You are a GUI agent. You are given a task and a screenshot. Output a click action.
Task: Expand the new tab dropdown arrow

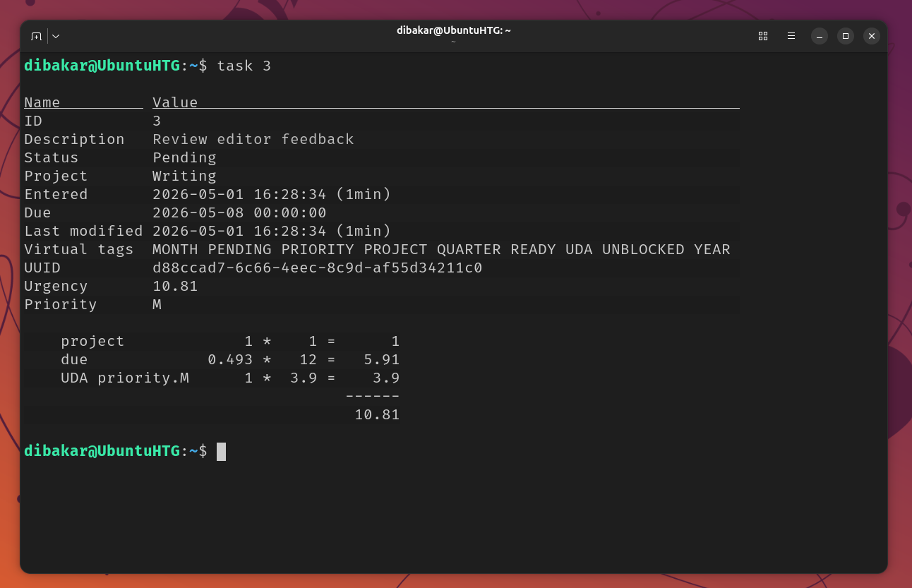point(56,36)
